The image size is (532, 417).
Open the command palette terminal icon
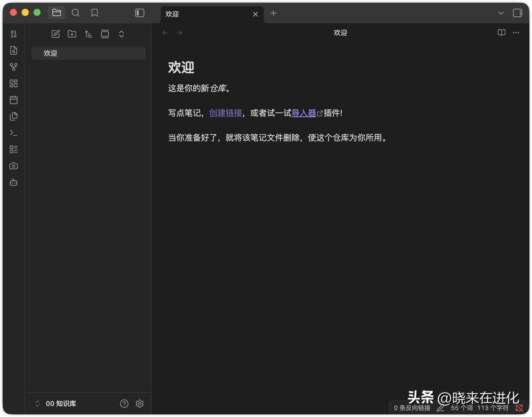pyautogui.click(x=14, y=133)
